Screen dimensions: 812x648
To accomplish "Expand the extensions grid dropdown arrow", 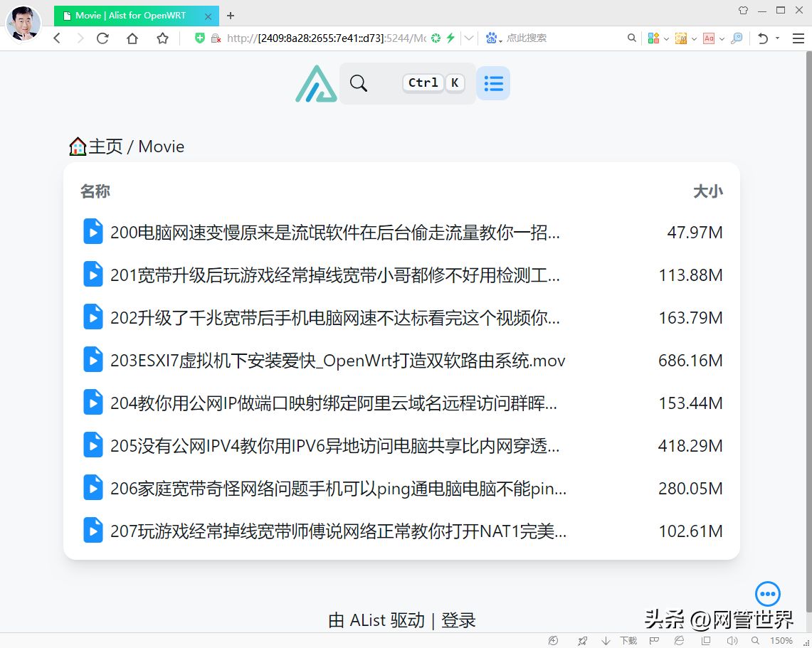I will [x=667, y=38].
